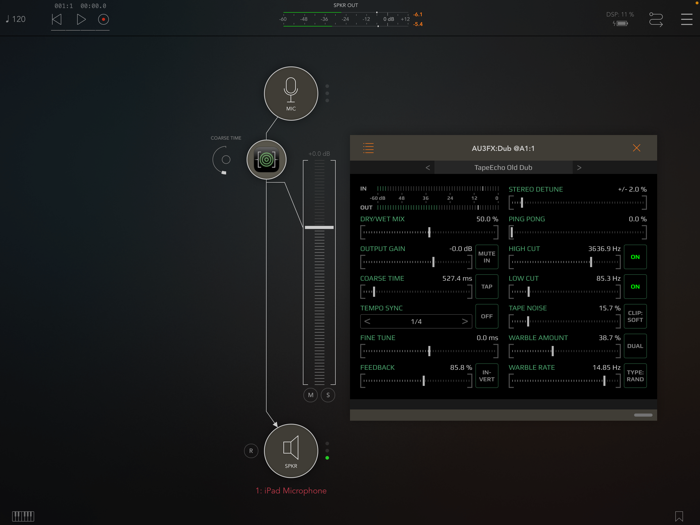Open the main hamburger menu

[x=687, y=19]
